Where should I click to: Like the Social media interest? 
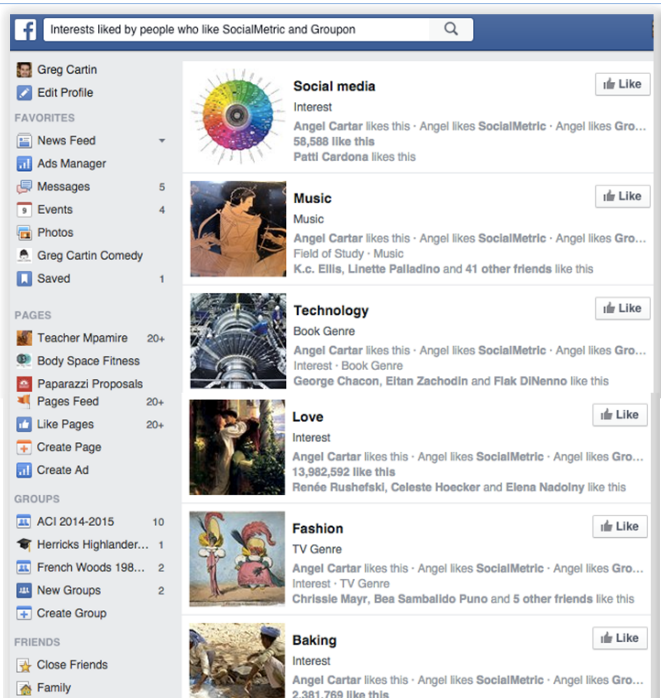point(622,84)
